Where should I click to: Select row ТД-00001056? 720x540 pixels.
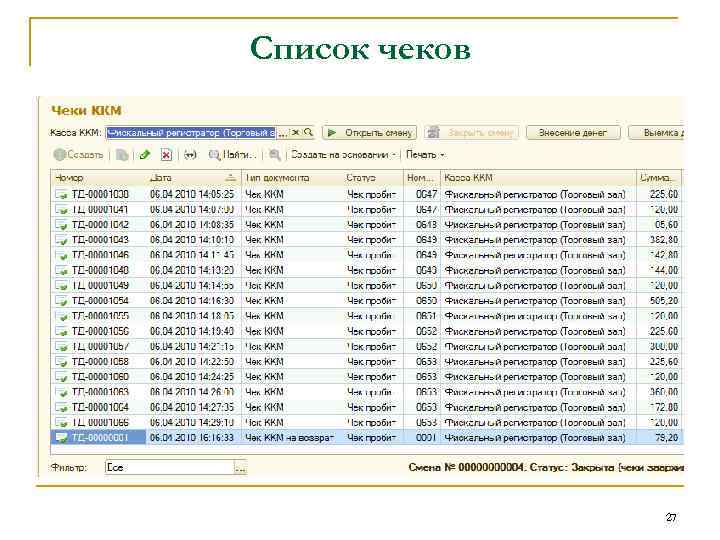tap(366, 331)
